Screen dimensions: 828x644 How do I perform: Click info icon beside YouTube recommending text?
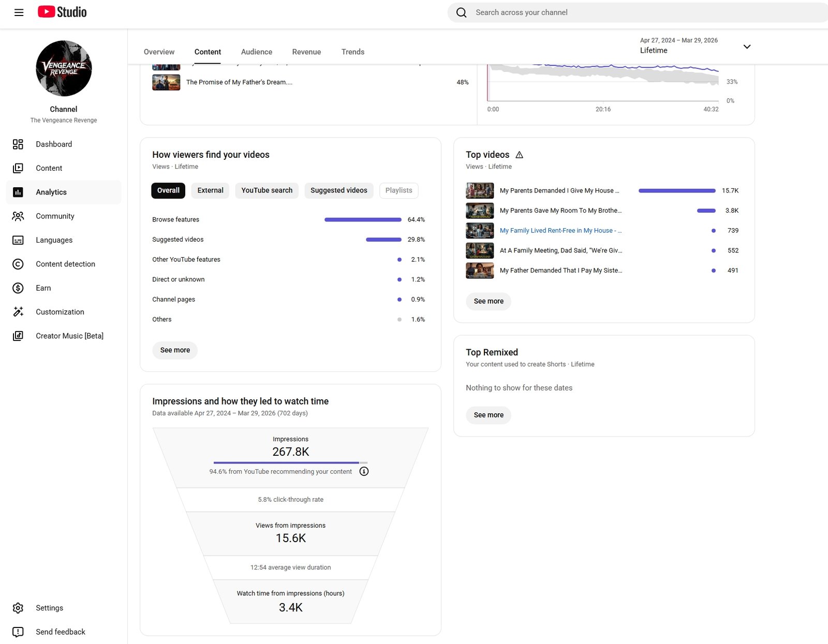coord(364,471)
